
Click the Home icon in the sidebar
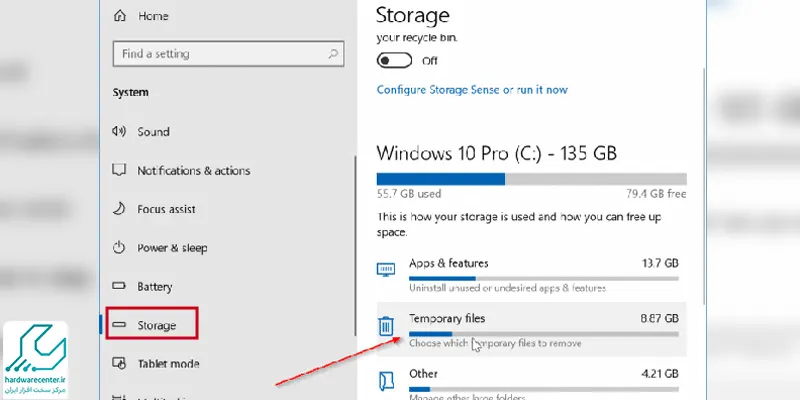119,16
